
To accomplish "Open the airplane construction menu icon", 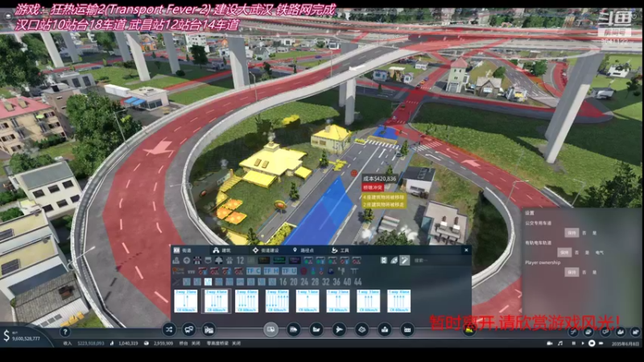I will (339, 329).
